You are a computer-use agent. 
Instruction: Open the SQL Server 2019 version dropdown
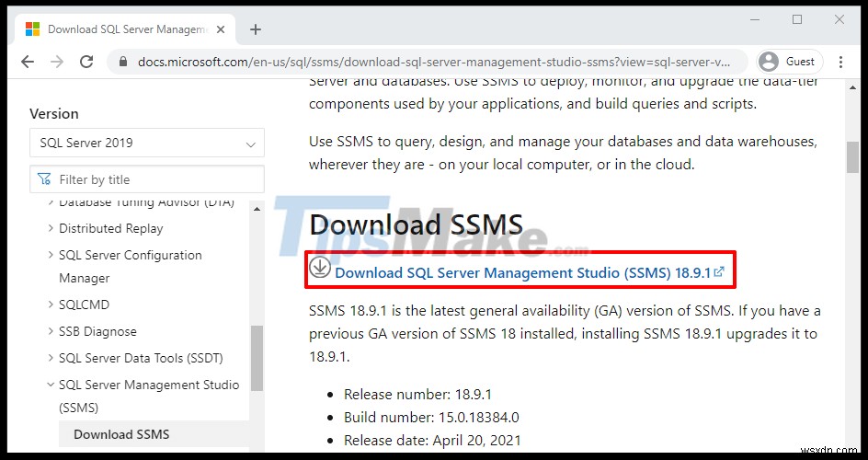147,143
